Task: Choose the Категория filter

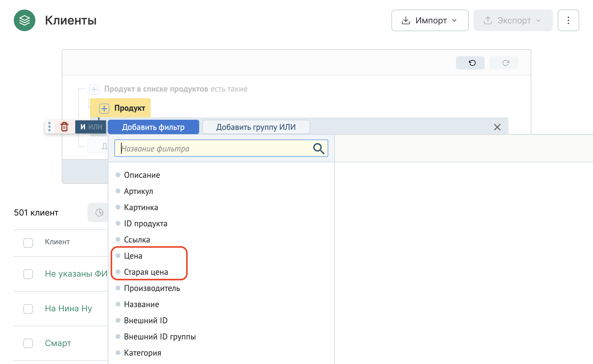Action: 143,353
